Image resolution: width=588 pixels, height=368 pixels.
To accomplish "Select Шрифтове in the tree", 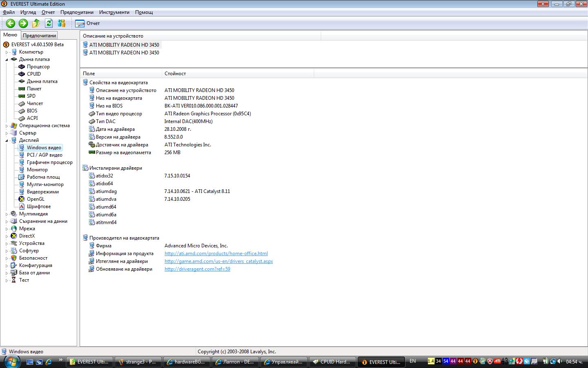I will 39,206.
